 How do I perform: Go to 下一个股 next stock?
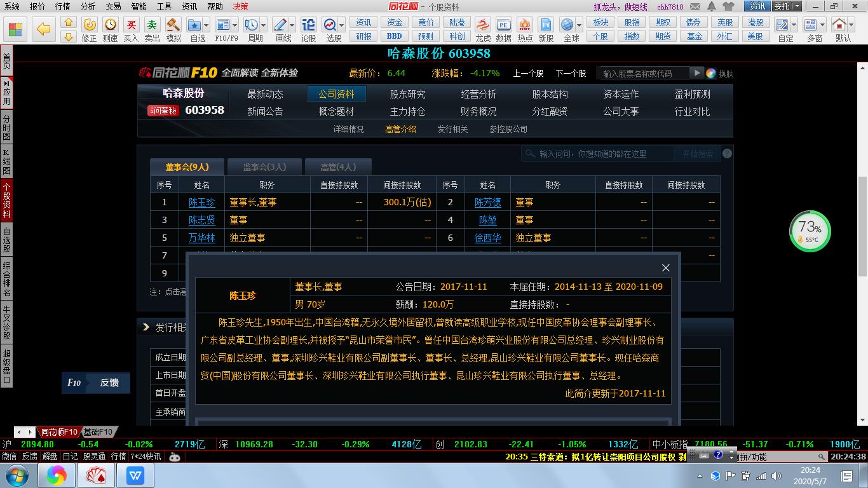[x=571, y=73]
